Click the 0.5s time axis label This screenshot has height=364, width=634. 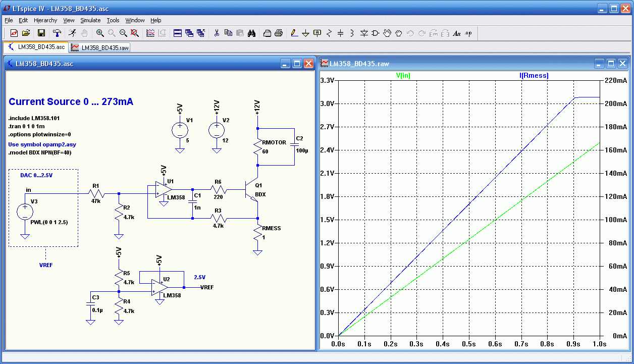469,344
